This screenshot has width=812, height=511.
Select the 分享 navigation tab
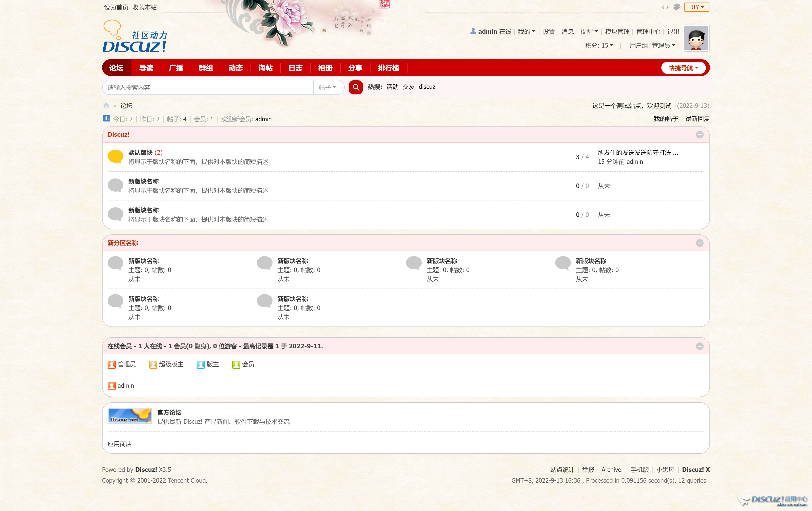355,68
